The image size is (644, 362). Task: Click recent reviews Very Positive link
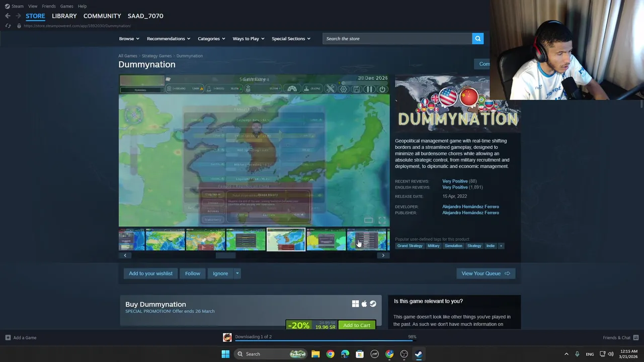click(455, 181)
